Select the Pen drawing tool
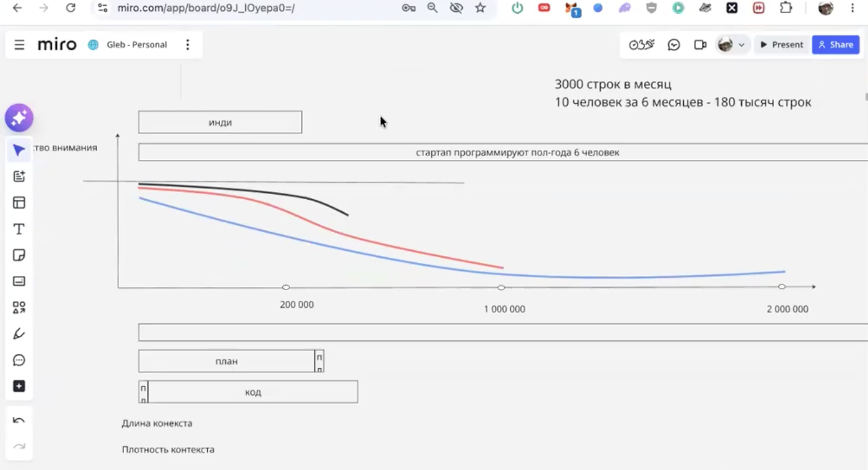The height and width of the screenshot is (470, 868). point(19,334)
